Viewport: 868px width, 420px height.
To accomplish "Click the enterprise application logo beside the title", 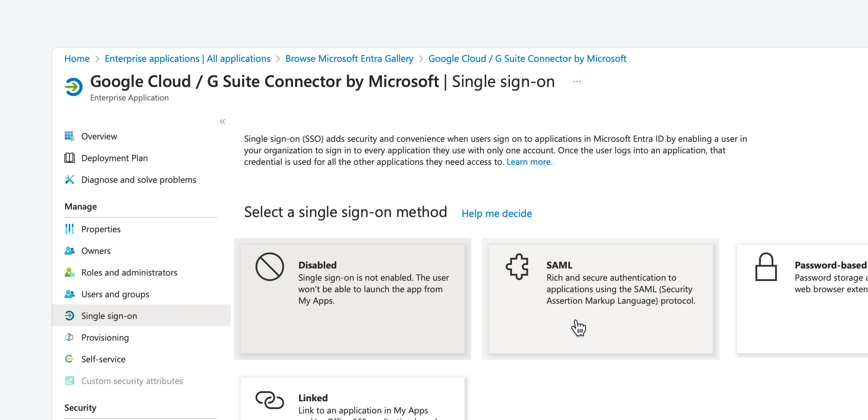I will pyautogui.click(x=73, y=87).
